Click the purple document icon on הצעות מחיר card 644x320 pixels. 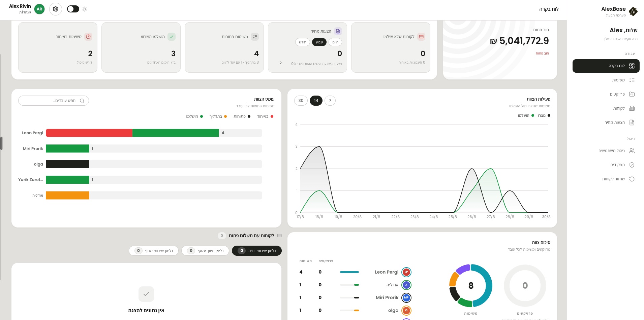[x=338, y=31]
